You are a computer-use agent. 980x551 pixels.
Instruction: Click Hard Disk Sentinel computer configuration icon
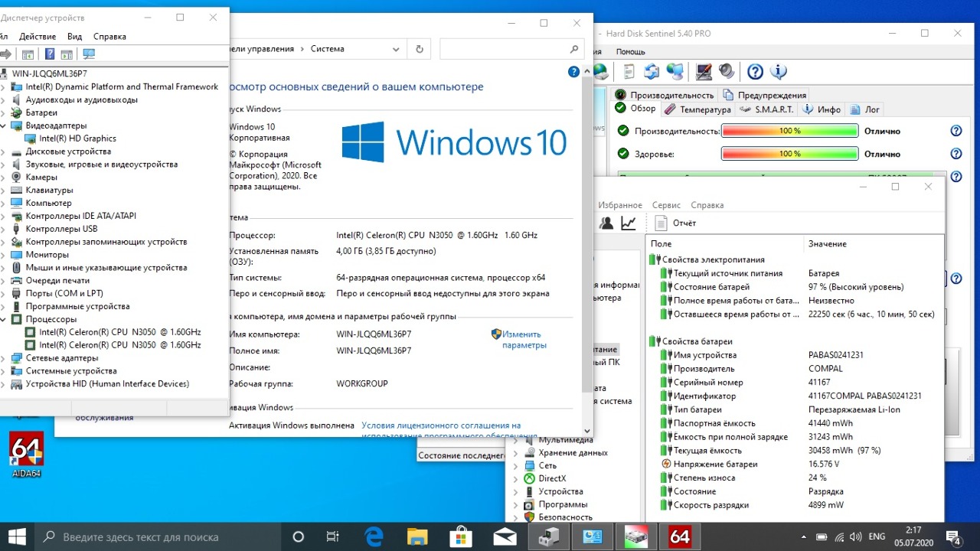[x=704, y=71]
